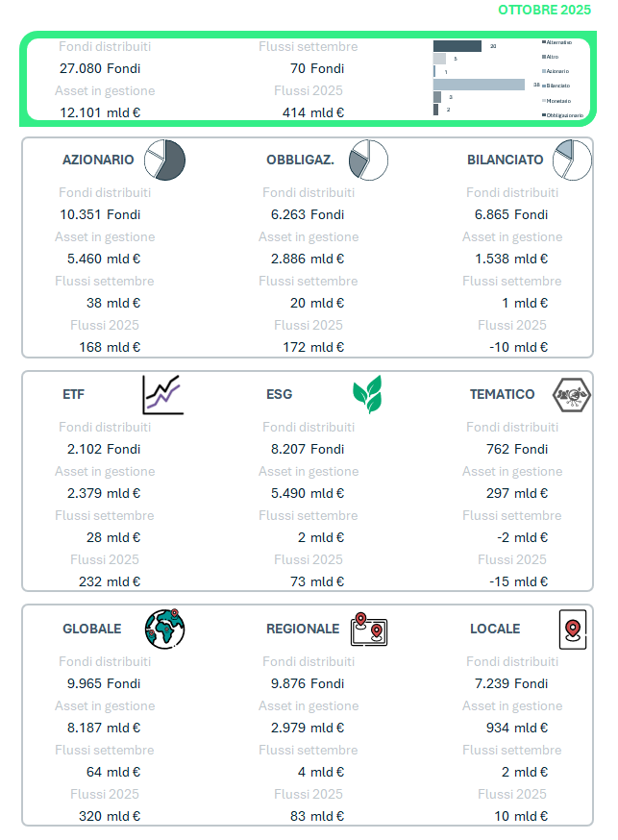Screen dimensions: 618x840
Task: Click the Bilanciato pie chart icon
Action: click(572, 160)
